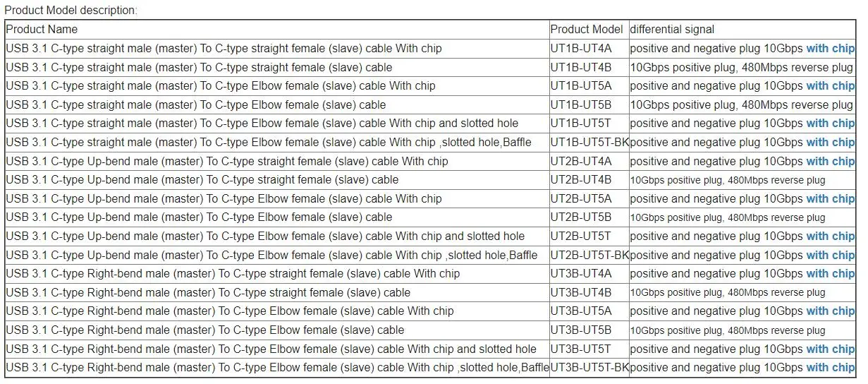Select the 'Product Model' header cell
The height and width of the screenshot is (384, 868).
tap(586, 30)
